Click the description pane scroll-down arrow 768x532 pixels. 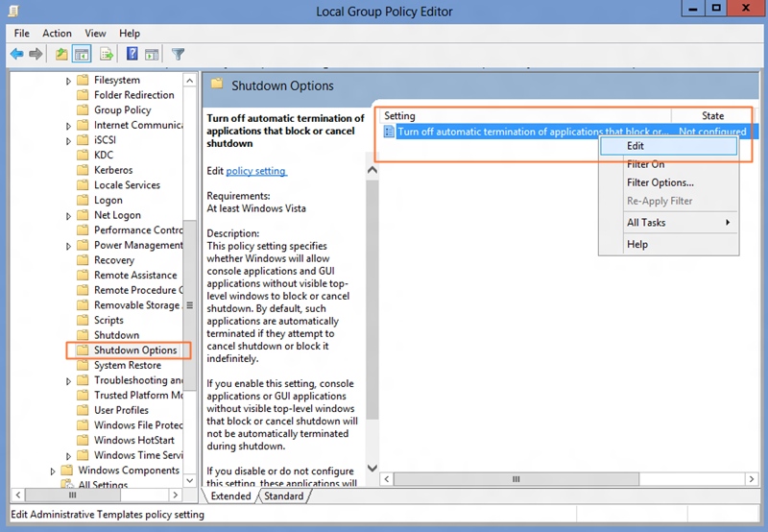(372, 468)
